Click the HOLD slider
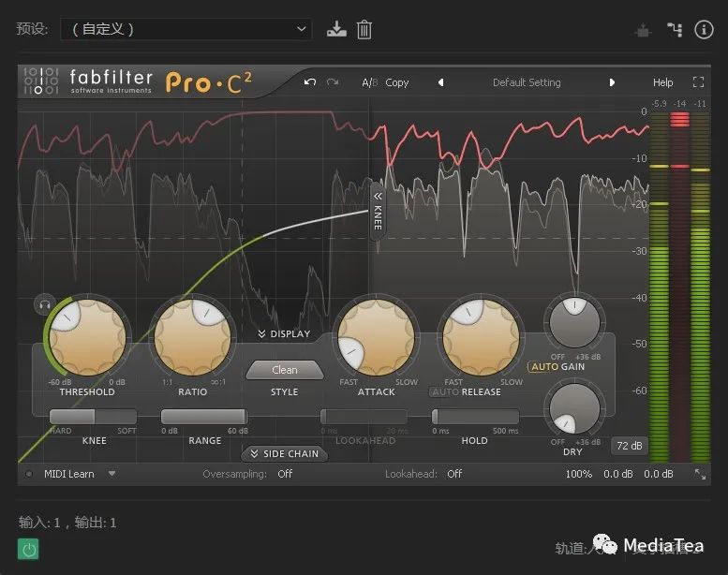Screen dimensions: 728x575 [475, 417]
